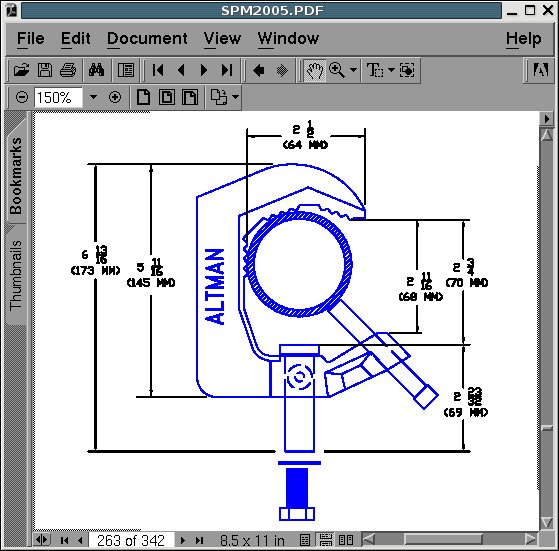
Task: Go to previous page in status bar
Action: click(x=80, y=541)
